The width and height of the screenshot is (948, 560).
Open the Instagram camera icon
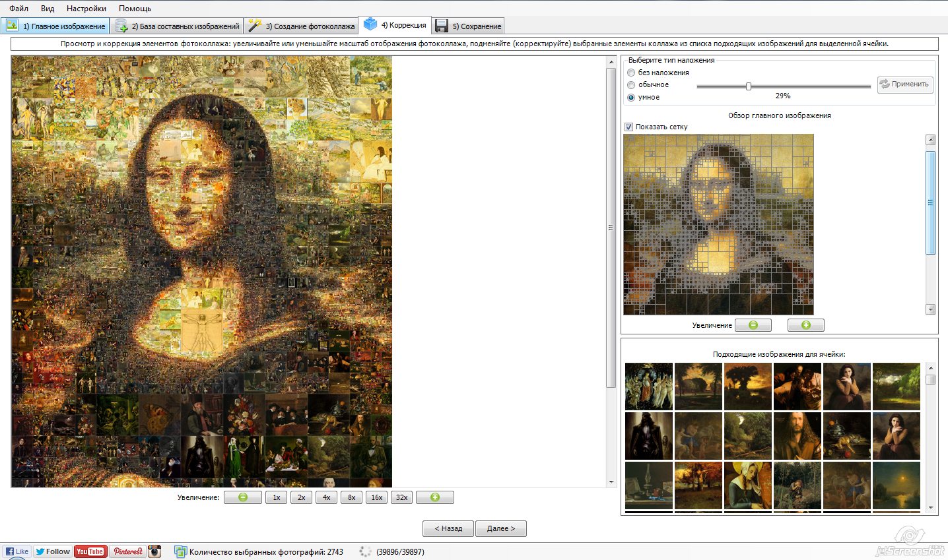pos(154,551)
